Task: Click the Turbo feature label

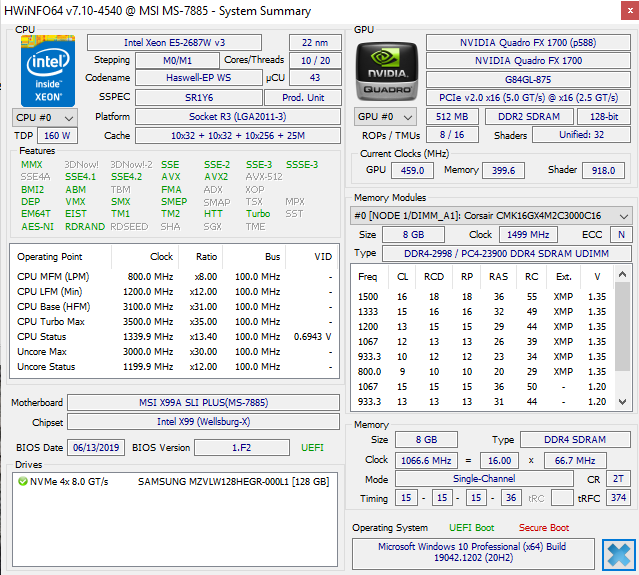Action: [258, 214]
